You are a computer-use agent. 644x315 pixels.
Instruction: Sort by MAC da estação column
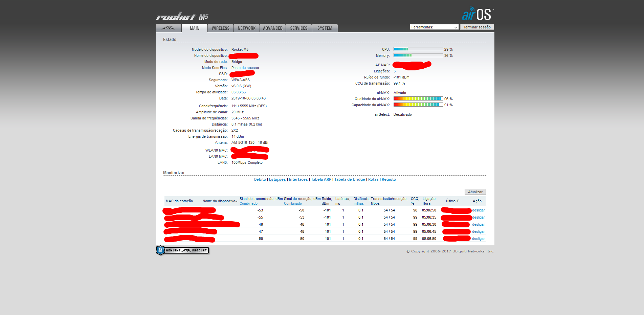click(x=179, y=201)
